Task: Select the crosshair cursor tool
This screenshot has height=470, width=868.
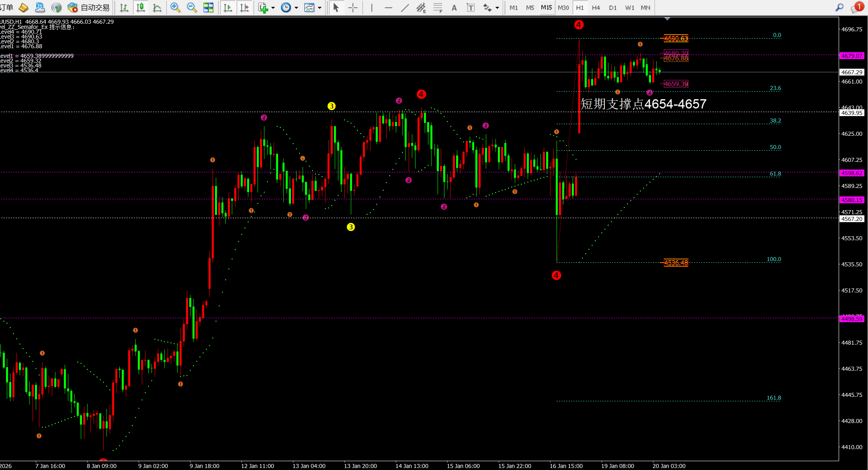Action: [353, 8]
